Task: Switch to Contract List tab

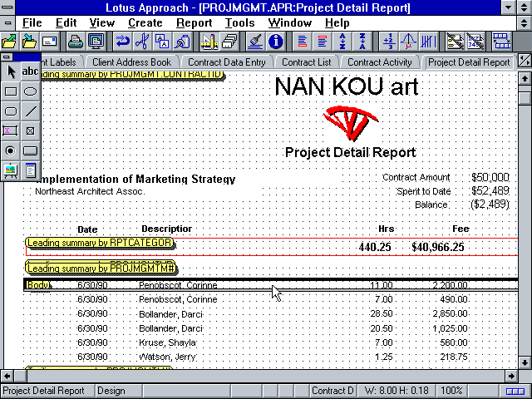Action: tap(307, 62)
